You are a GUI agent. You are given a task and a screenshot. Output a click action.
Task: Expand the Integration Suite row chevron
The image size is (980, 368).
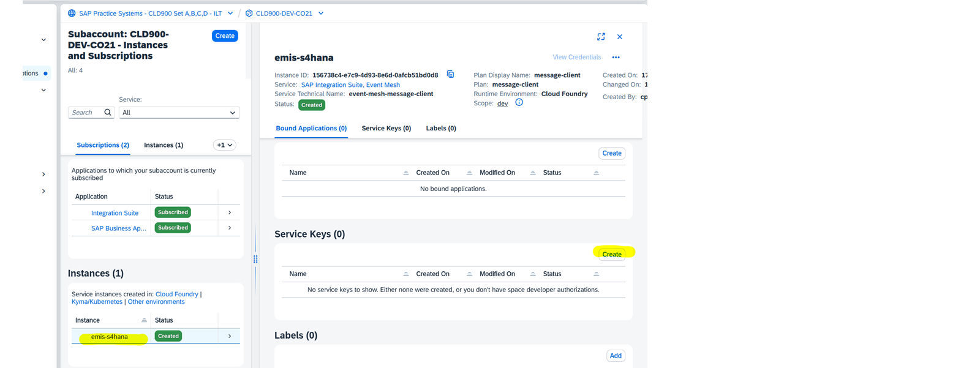[x=230, y=212]
